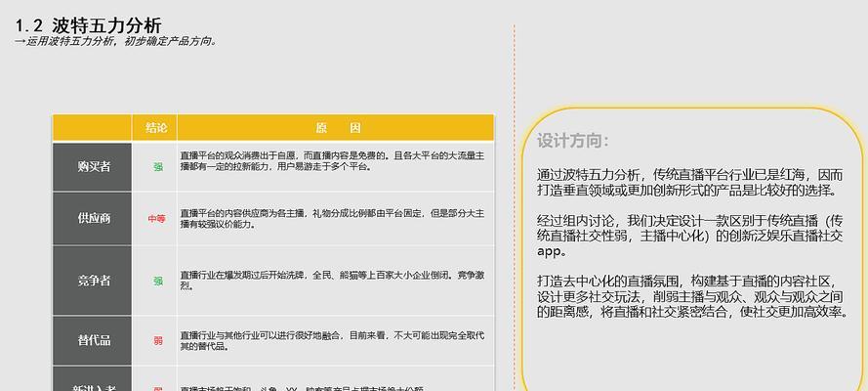Click the 供应商 reason text about 礼物分成比例
The image size is (868, 391).
pos(333,219)
